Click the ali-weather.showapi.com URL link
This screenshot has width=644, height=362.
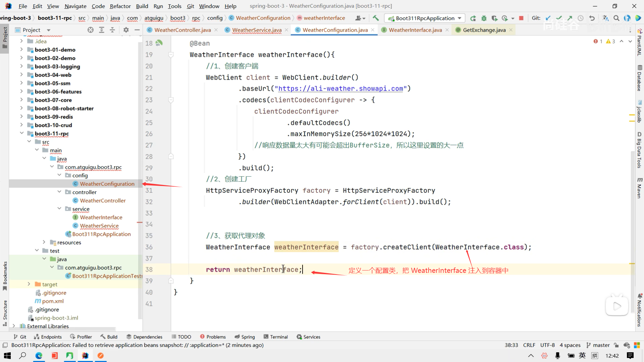click(x=340, y=88)
